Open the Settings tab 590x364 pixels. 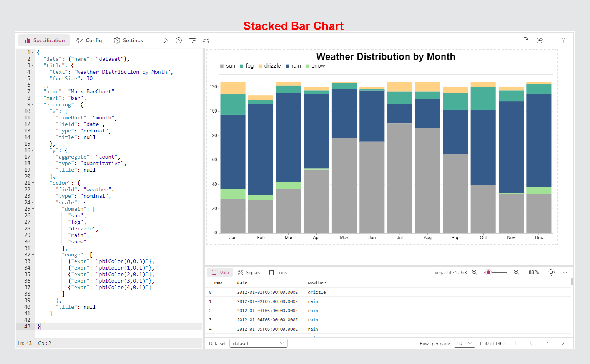click(x=128, y=40)
